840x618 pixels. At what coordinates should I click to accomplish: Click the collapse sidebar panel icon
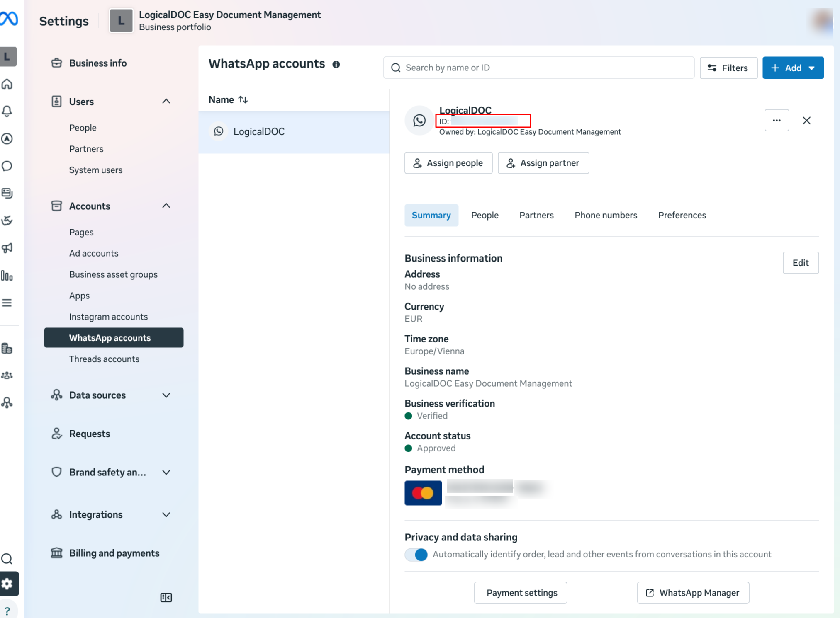pos(166,597)
